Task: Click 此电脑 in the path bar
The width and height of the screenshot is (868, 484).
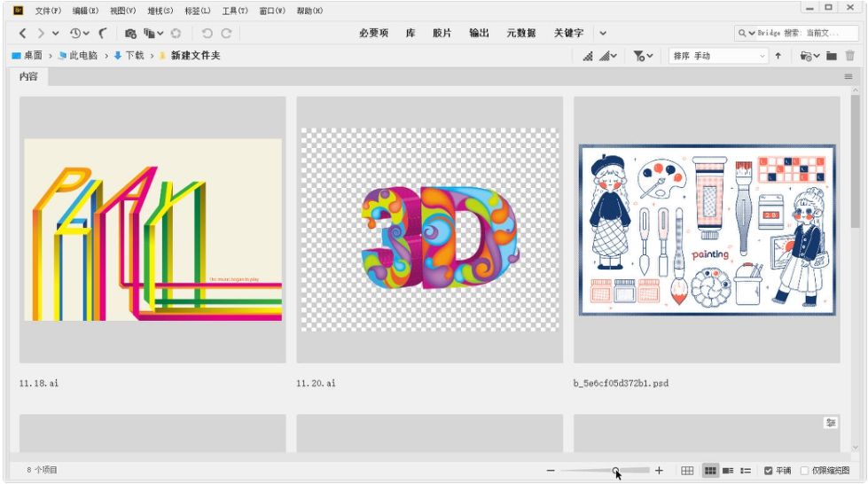Action: (x=78, y=55)
